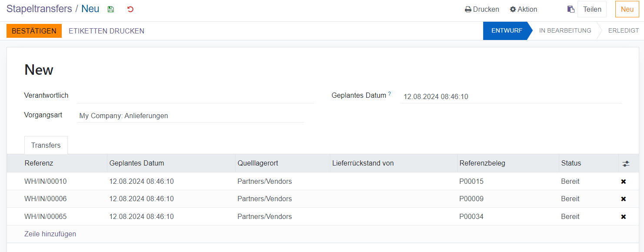
Task: Select the Transfers tab
Action: click(46, 145)
